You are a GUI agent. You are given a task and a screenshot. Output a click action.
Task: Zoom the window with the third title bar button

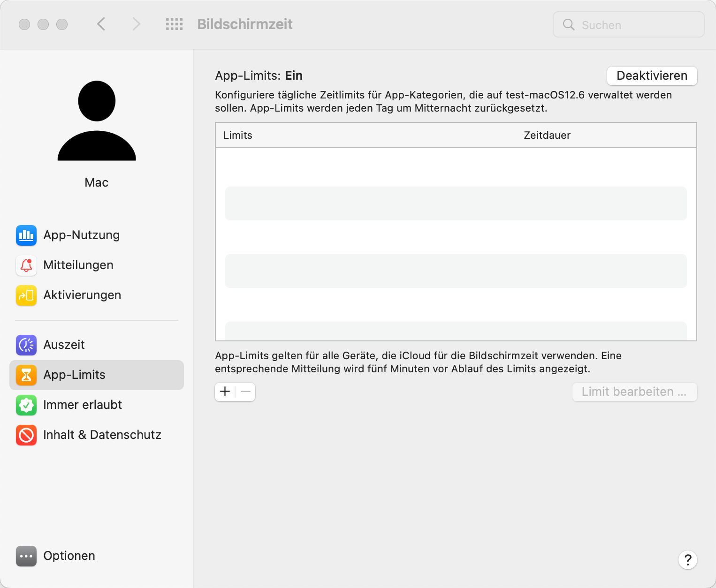(62, 24)
